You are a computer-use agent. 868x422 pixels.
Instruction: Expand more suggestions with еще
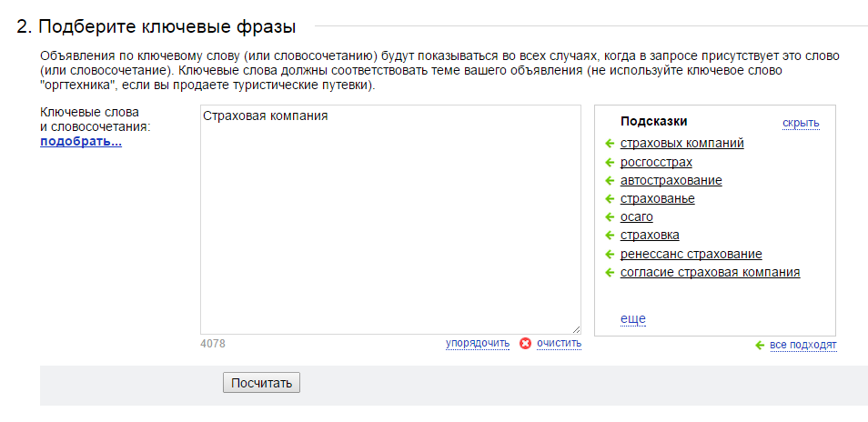click(632, 319)
